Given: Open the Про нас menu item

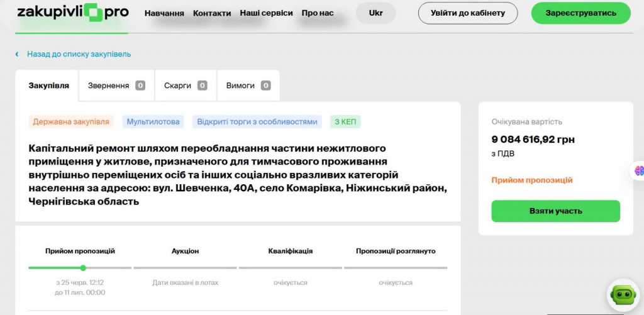Looking at the screenshot, I should pos(318,13).
